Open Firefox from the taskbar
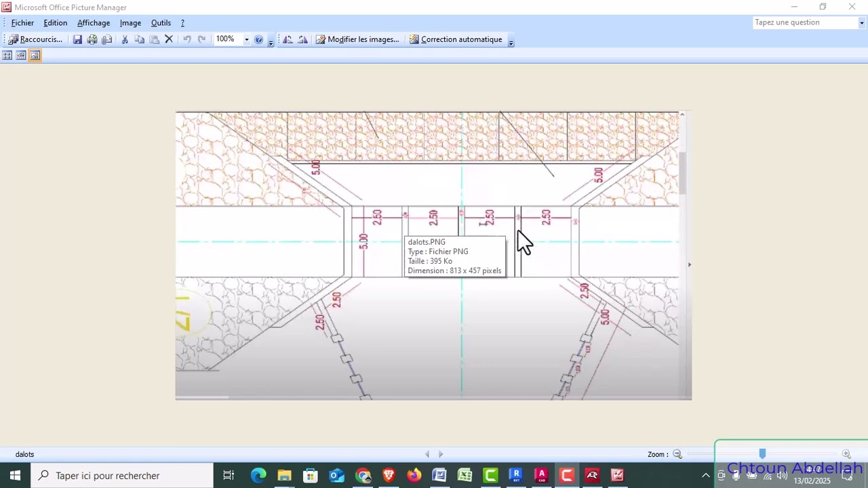Viewport: 868px width, 488px height. pyautogui.click(x=414, y=476)
